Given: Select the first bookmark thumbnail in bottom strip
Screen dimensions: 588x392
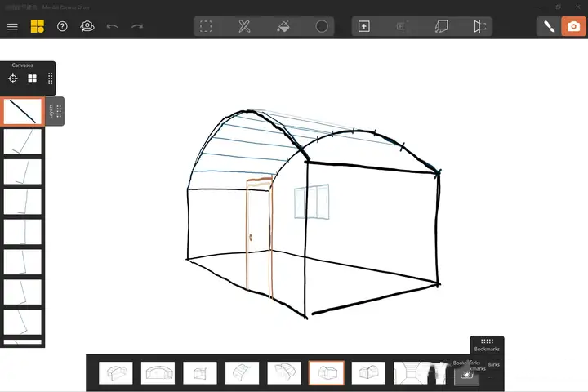Looking at the screenshot, I should click(116, 373).
